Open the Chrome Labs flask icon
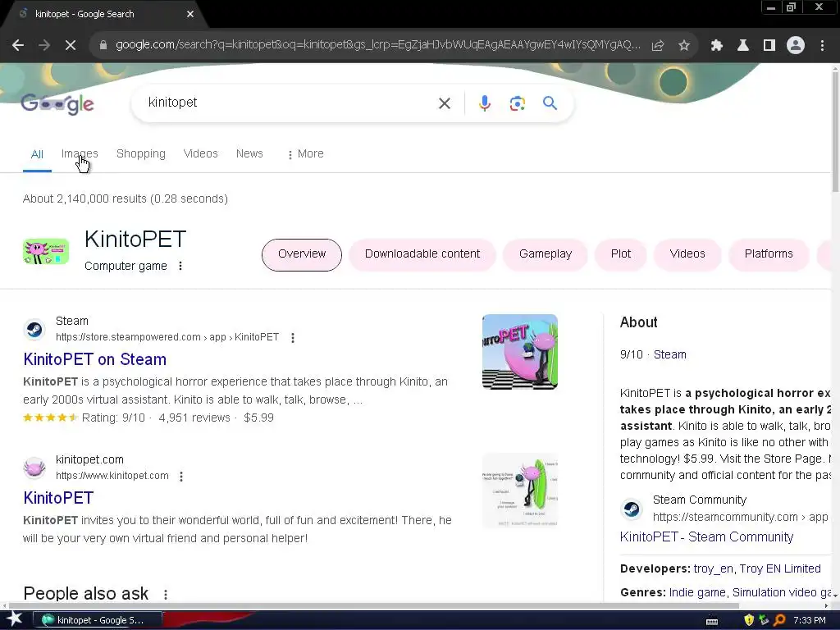This screenshot has height=630, width=840. [x=743, y=46]
